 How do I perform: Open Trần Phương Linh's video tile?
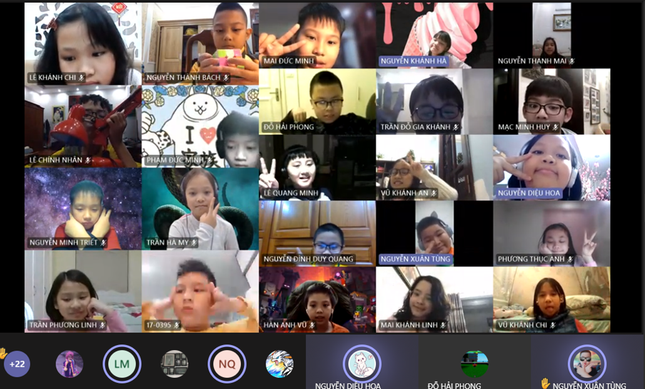[x=83, y=292]
